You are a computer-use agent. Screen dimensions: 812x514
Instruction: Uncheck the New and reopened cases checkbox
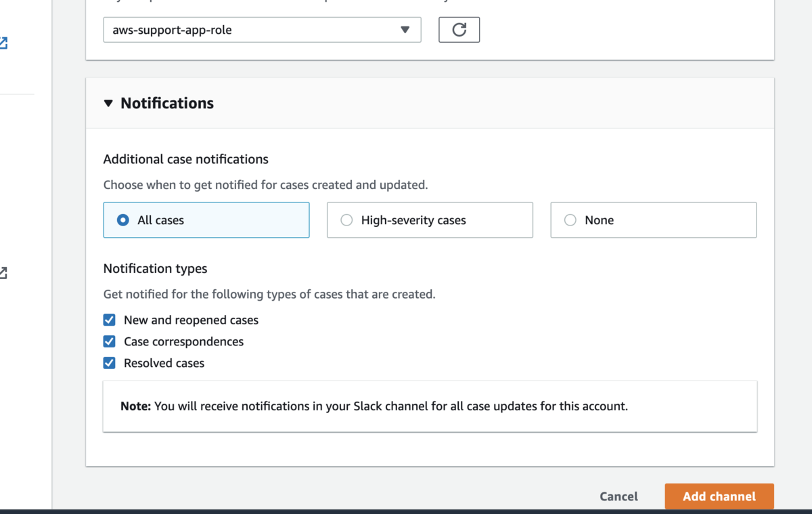pos(109,320)
